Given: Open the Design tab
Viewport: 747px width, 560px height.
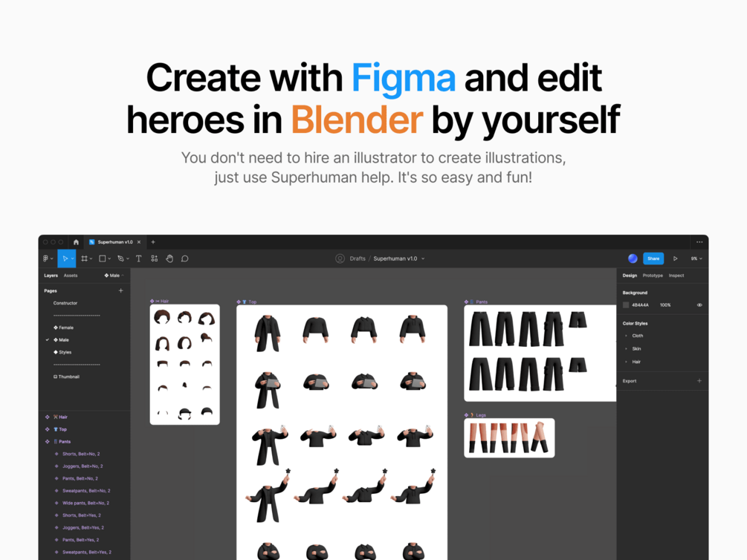Looking at the screenshot, I should (630, 276).
